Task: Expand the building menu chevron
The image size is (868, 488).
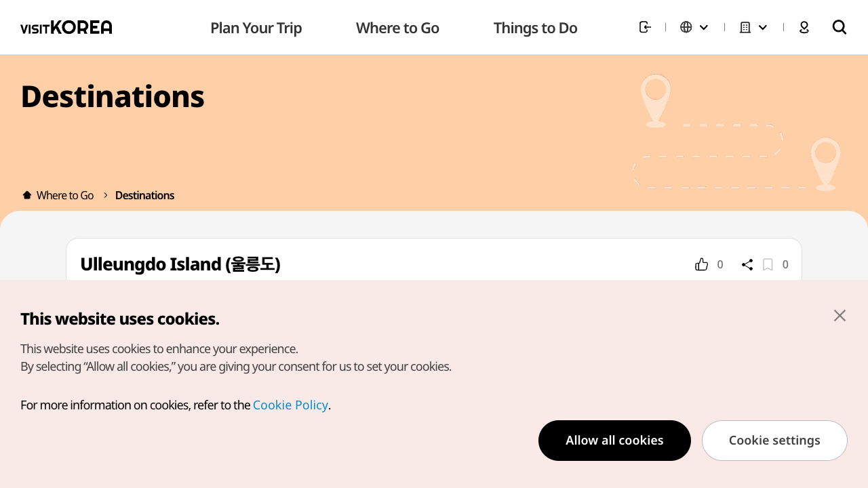Action: point(763,27)
